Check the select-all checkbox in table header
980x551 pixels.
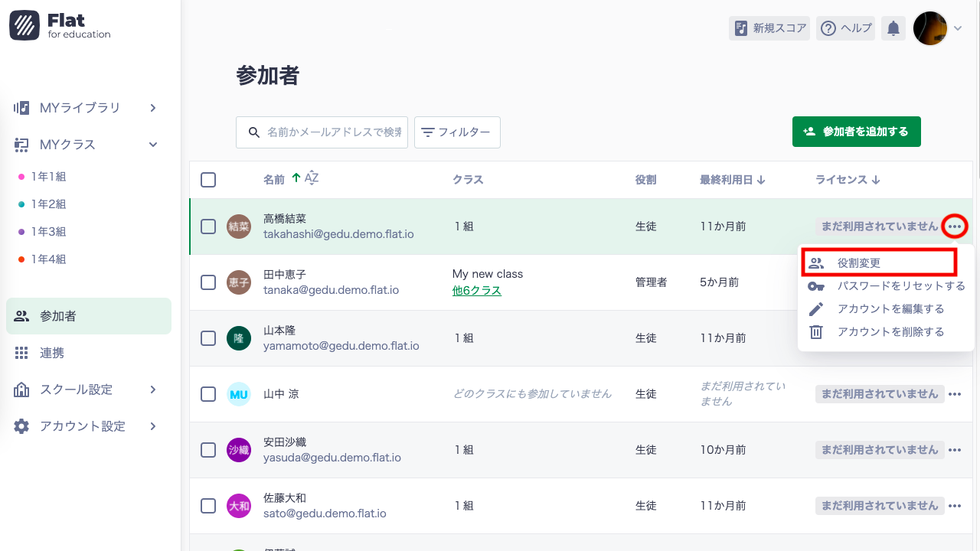208,179
